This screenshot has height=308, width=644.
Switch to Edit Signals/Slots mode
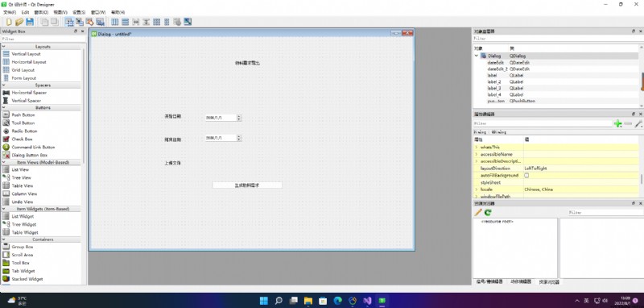[x=80, y=22]
